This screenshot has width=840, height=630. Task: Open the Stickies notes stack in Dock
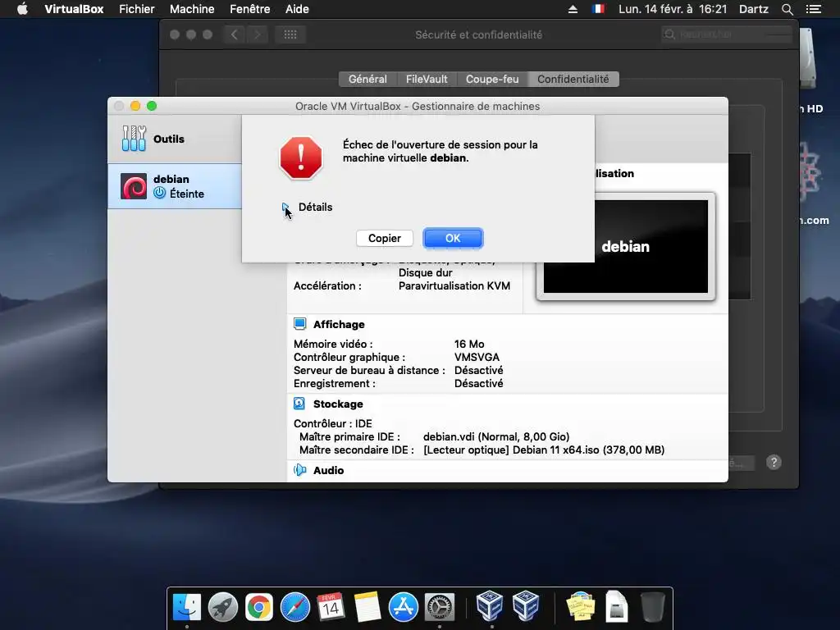click(580, 606)
